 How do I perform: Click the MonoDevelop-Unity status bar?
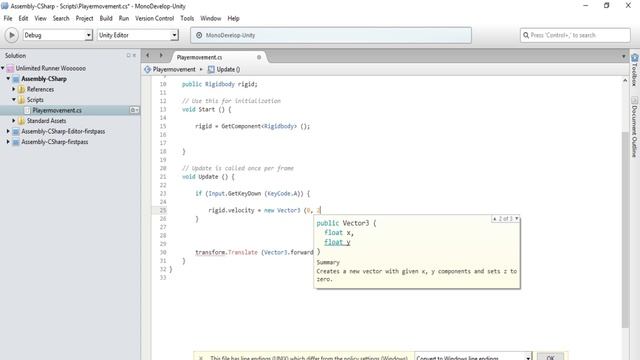click(331, 35)
